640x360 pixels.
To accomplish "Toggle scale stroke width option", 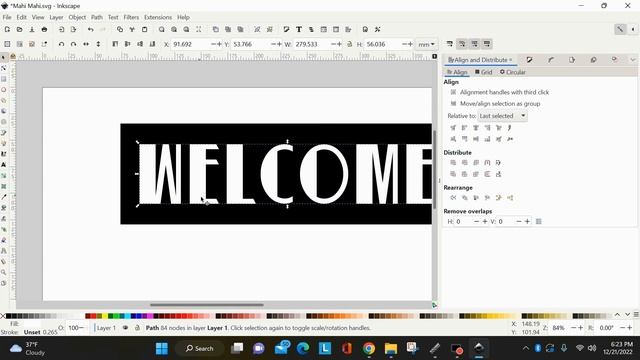I will pos(449,44).
